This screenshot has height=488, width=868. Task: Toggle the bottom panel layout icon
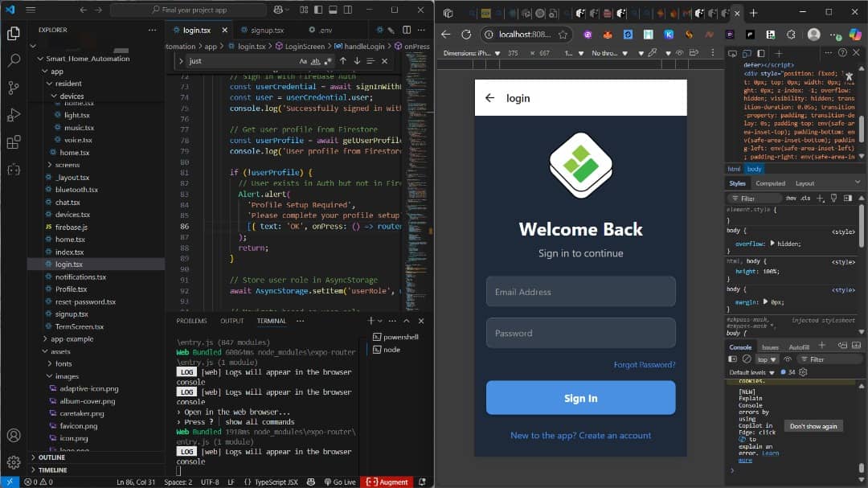333,10
